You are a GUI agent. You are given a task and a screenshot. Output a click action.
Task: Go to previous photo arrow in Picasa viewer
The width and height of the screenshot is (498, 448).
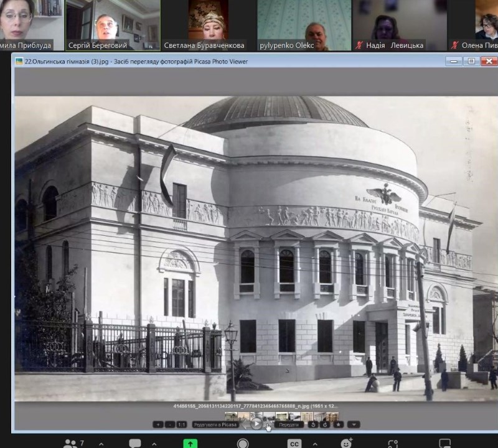tap(247, 424)
